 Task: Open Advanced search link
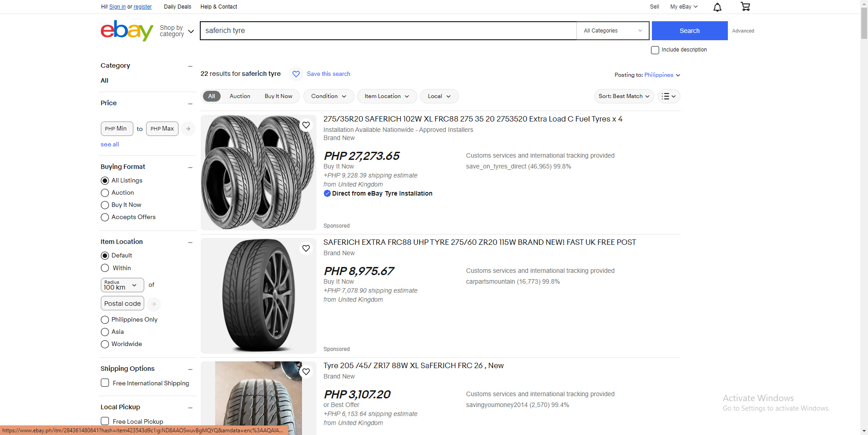743,31
